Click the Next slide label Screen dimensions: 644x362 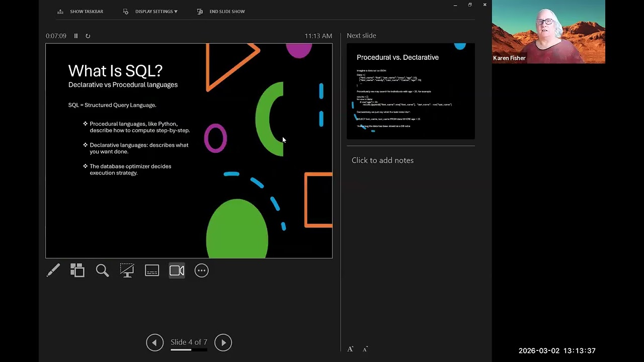(361, 35)
